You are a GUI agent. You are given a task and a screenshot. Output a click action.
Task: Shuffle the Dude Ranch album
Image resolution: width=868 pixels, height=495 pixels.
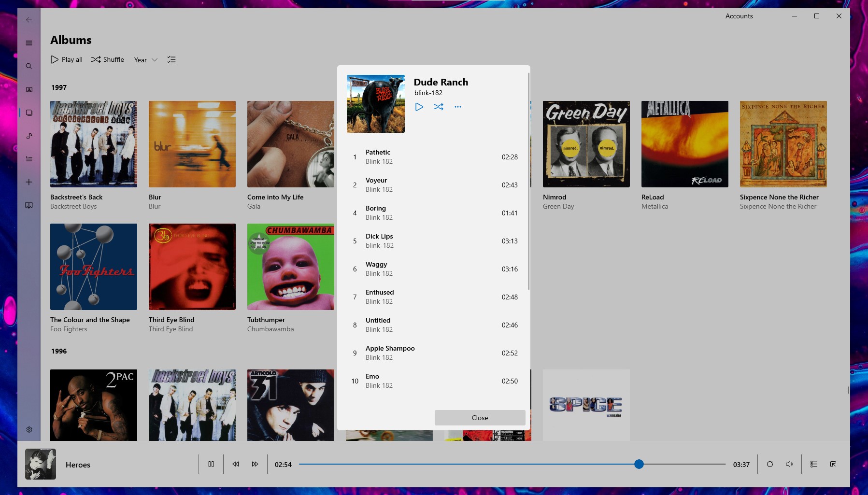(439, 107)
